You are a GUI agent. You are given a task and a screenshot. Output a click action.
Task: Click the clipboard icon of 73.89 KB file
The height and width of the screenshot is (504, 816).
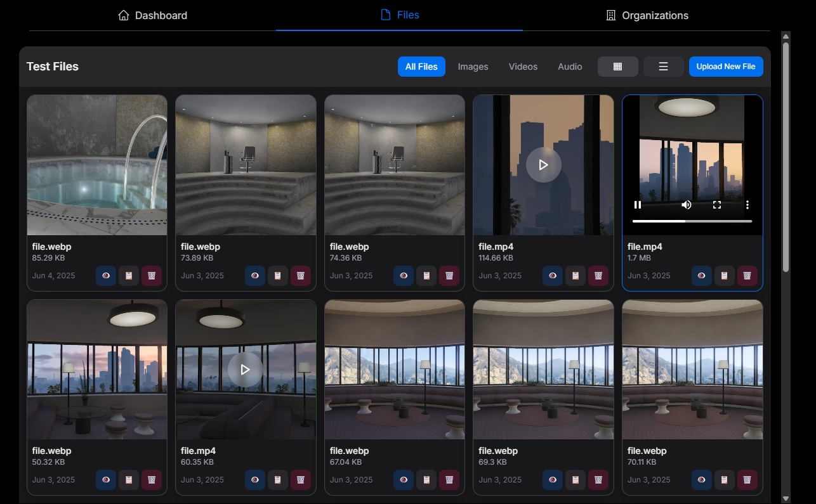(x=278, y=276)
